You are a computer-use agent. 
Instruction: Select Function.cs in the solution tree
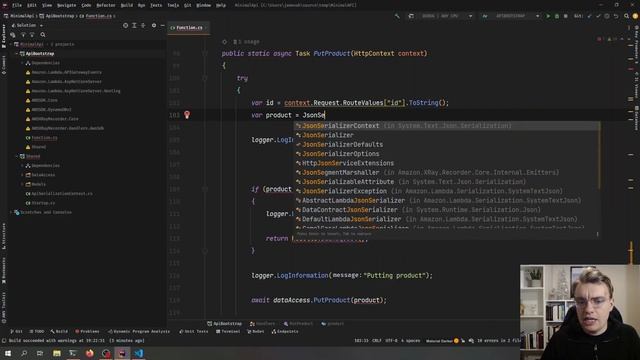pos(44,138)
